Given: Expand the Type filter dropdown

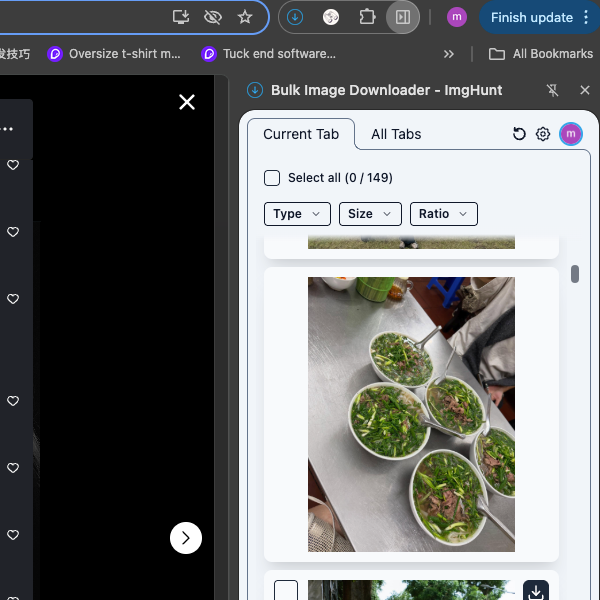Looking at the screenshot, I should pyautogui.click(x=297, y=214).
